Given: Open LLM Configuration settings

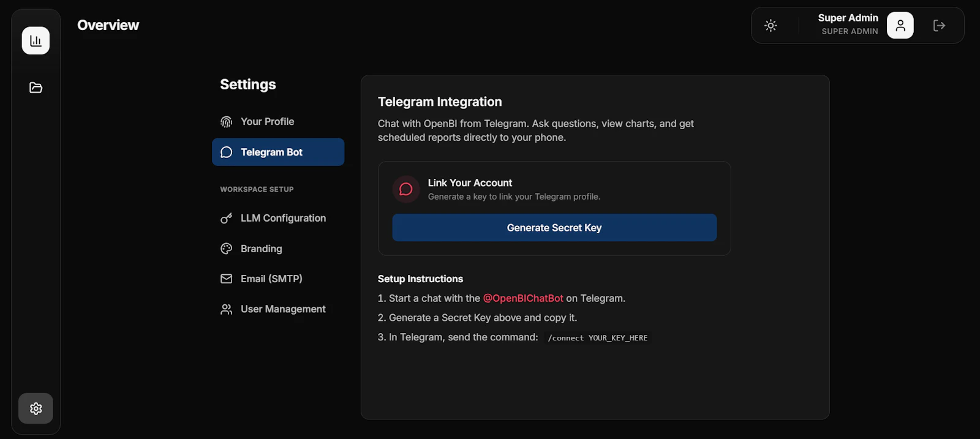Looking at the screenshot, I should [x=278, y=218].
